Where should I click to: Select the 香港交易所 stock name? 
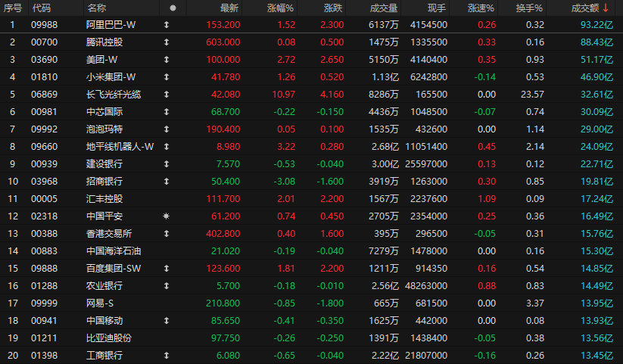tap(109, 234)
